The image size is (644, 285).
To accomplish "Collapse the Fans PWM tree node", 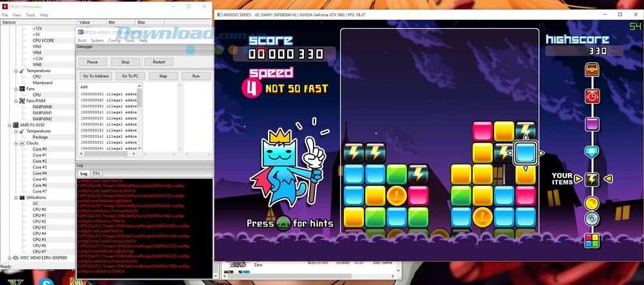I will (x=15, y=101).
